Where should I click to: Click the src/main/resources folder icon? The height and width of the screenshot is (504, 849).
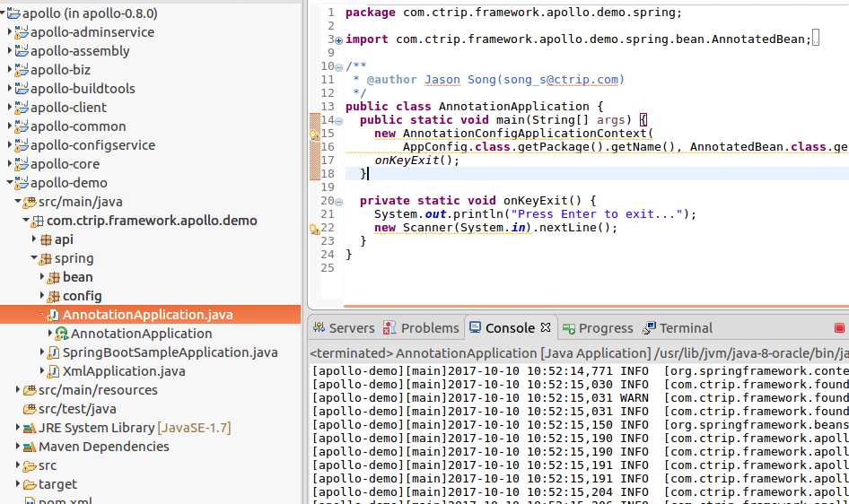(30, 390)
